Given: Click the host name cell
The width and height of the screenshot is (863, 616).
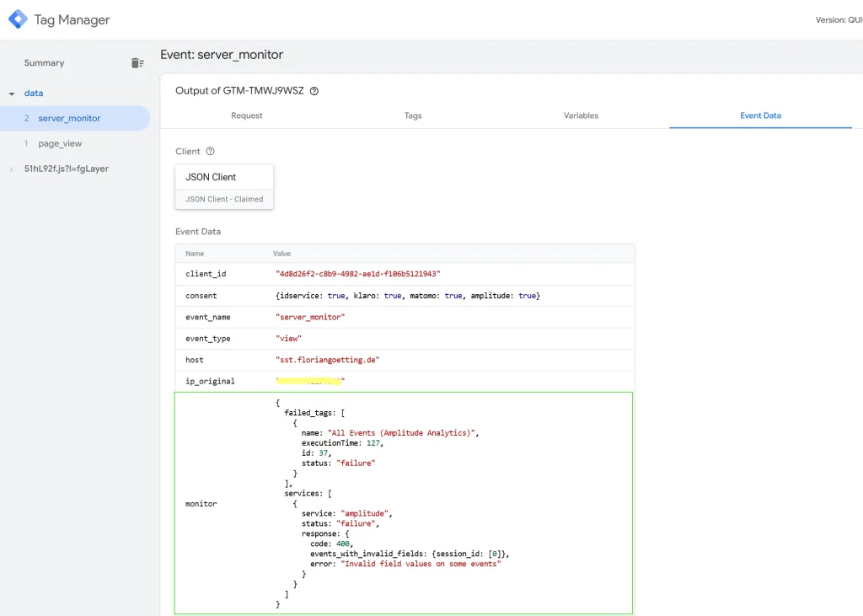Looking at the screenshot, I should pyautogui.click(x=195, y=360).
